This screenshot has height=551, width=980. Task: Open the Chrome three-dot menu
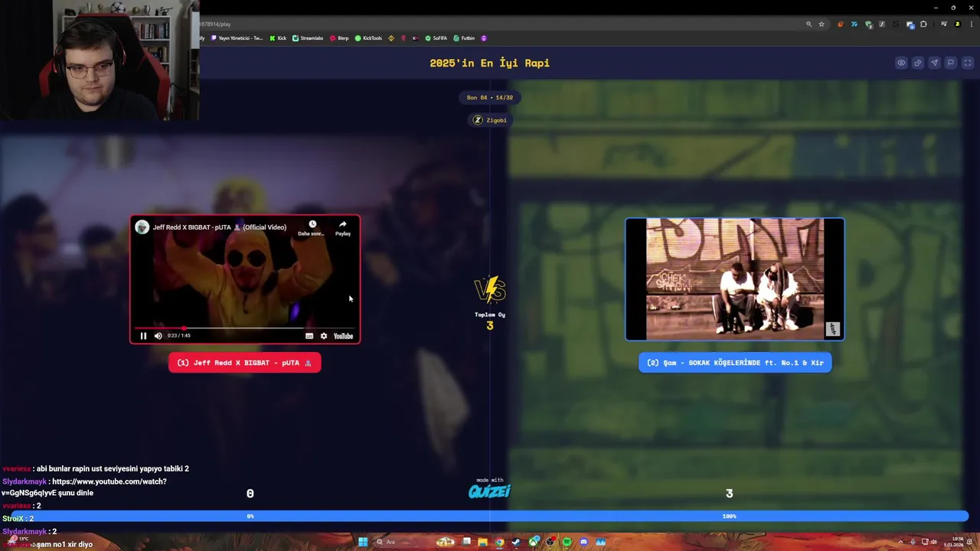971,24
